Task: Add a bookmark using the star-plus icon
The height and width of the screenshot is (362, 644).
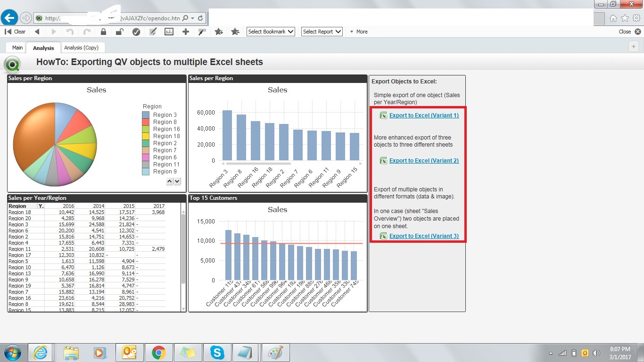Action: coord(219,32)
